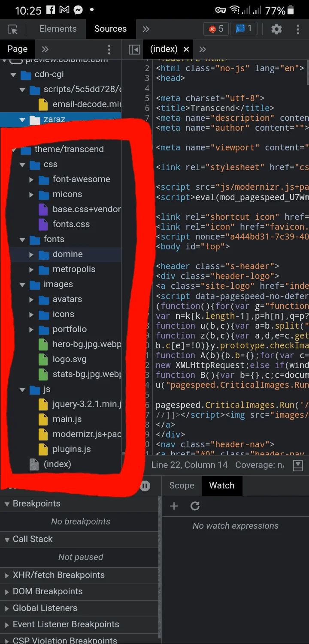Collapse the css folder arrow
This screenshot has width=309, height=644.
[22, 165]
